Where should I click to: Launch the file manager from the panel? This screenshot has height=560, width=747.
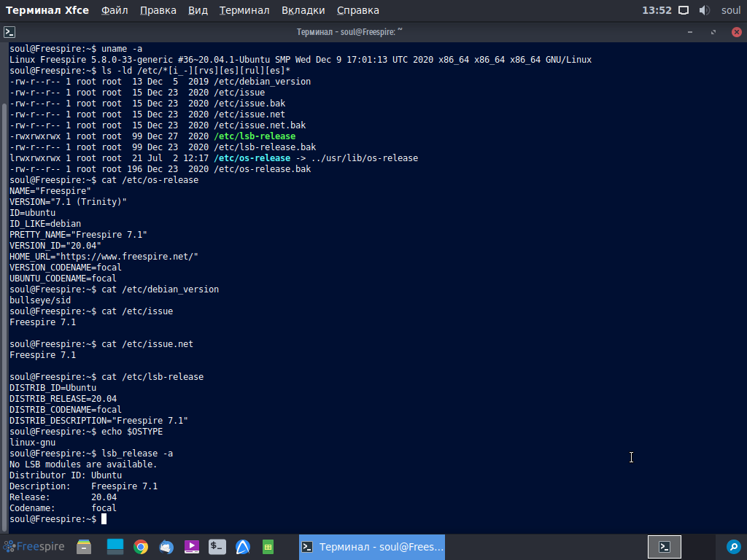click(84, 547)
